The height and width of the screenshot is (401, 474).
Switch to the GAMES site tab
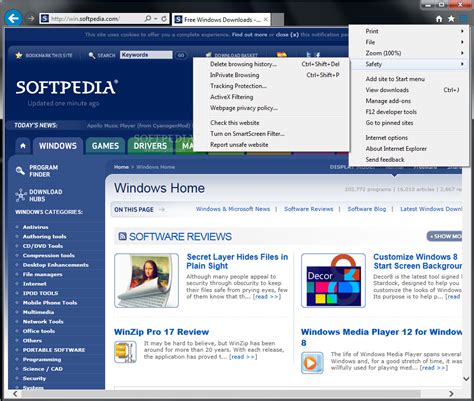(x=105, y=146)
